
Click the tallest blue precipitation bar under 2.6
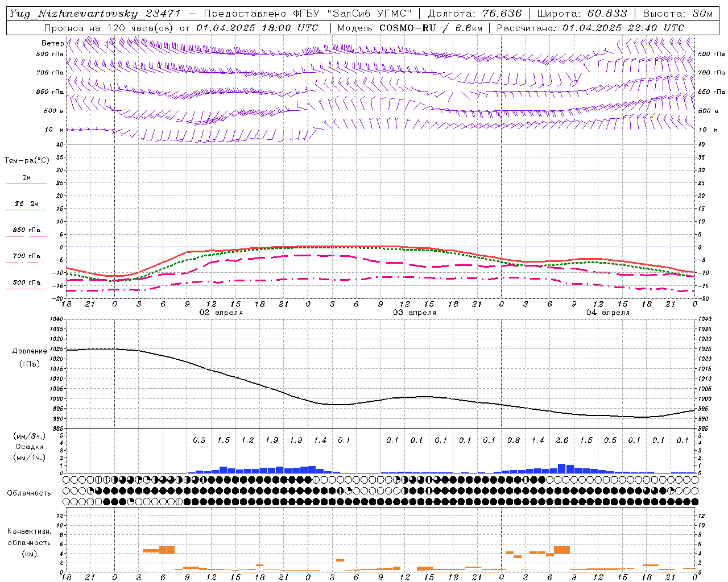pos(562,468)
